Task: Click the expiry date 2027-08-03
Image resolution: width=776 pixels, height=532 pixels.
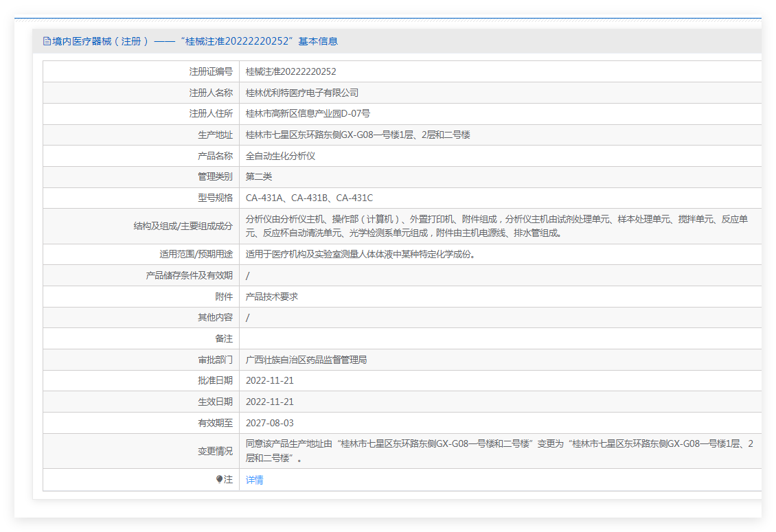Action: point(269,423)
